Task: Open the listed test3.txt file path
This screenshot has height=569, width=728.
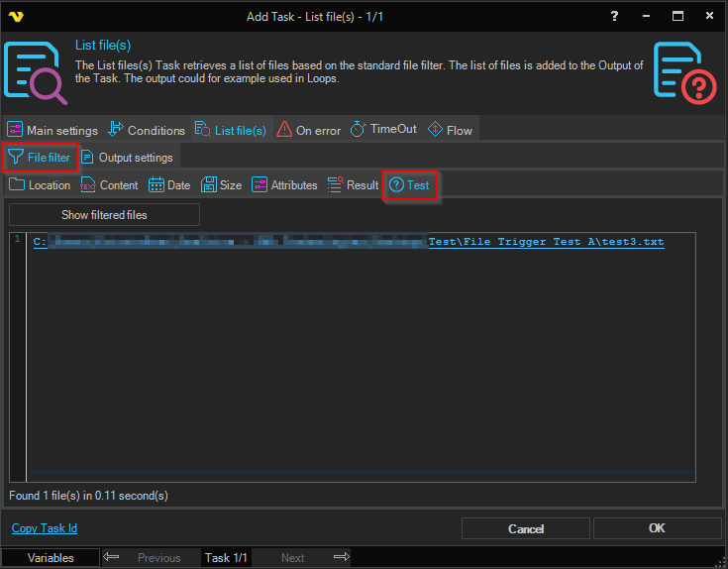Action: click(x=546, y=242)
